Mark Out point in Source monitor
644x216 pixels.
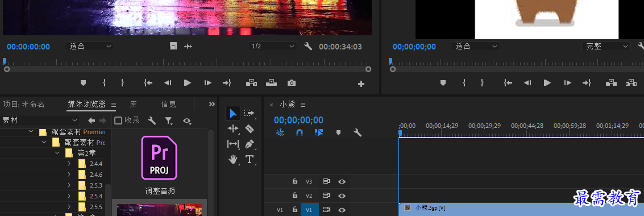point(122,83)
